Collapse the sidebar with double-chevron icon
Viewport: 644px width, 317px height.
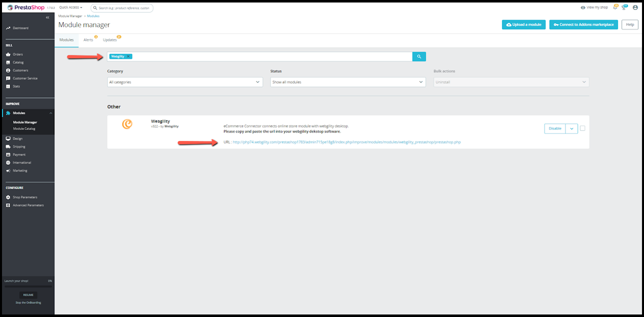click(x=47, y=17)
